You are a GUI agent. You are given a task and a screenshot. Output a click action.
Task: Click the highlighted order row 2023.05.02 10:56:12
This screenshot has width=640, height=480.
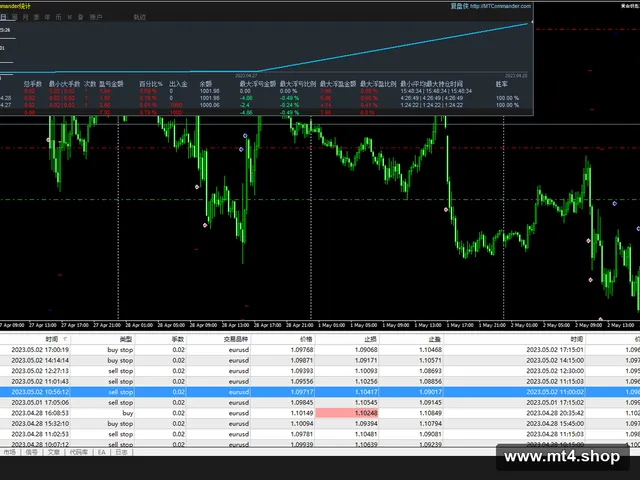[320, 392]
